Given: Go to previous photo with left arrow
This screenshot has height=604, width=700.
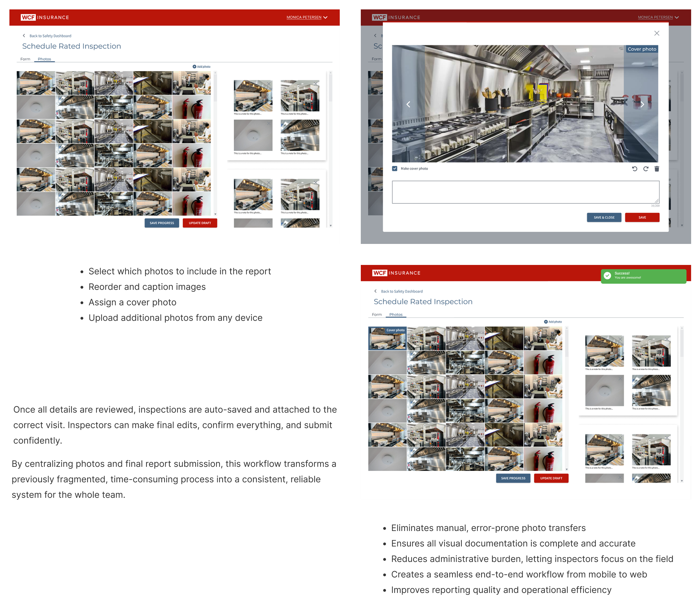Looking at the screenshot, I should [408, 104].
